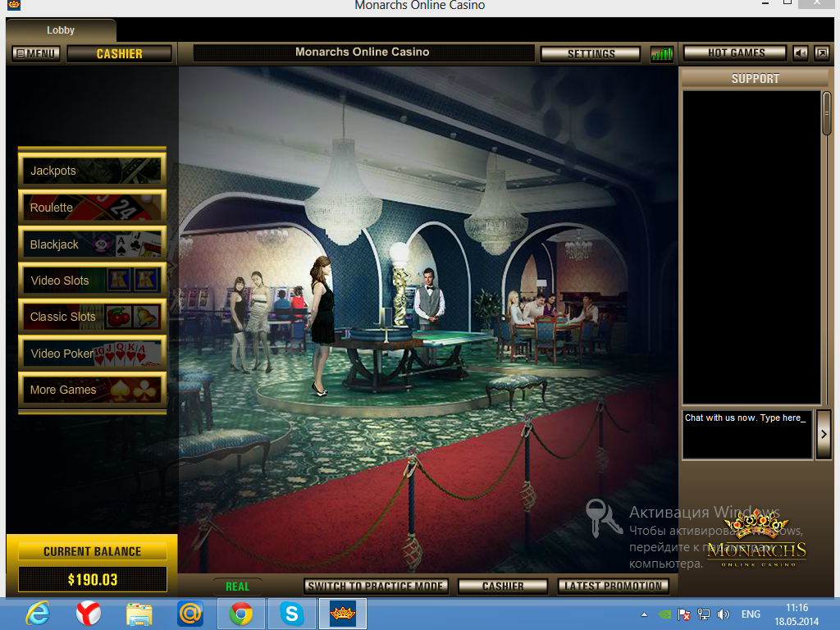Open the Blackjack category
The image size is (840, 630).
pos(92,244)
